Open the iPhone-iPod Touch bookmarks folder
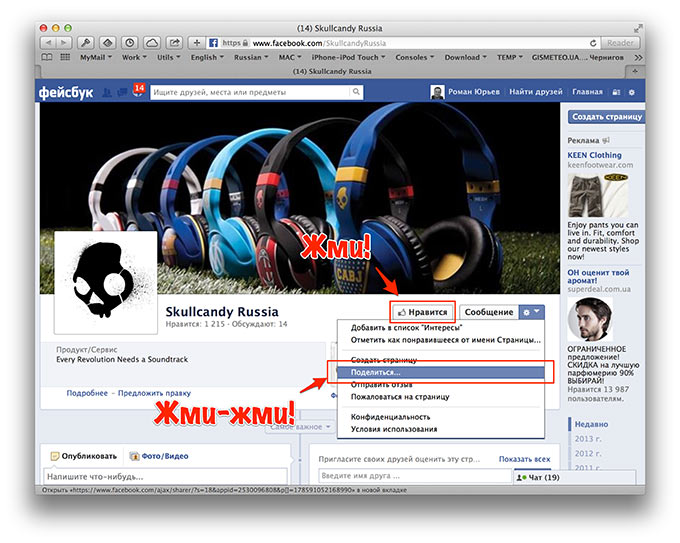 click(348, 57)
